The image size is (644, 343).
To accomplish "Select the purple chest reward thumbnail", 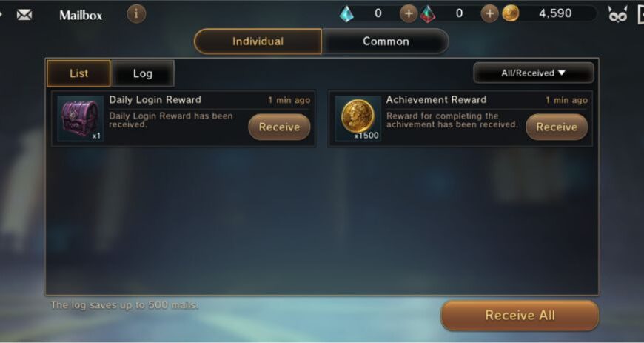I will point(80,119).
